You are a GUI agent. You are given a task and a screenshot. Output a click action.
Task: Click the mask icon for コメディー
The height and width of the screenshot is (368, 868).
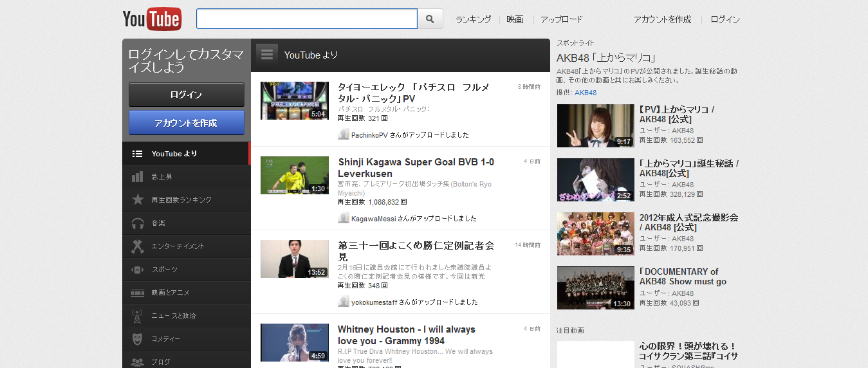(x=137, y=338)
